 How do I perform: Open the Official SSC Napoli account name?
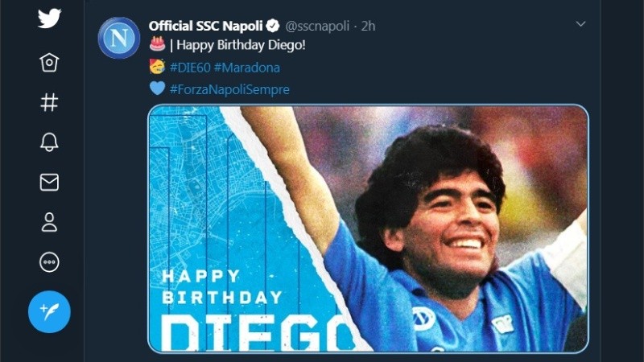206,26
